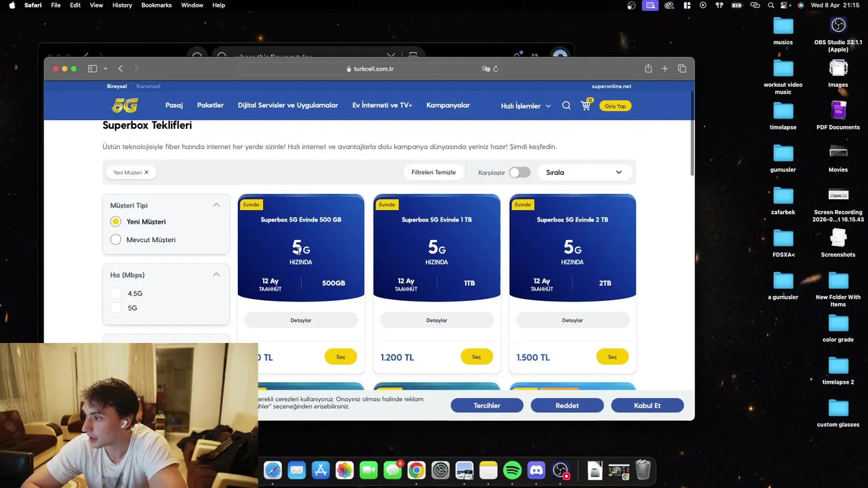Switch to the Kurumsal tab
Screen dimensions: 868x488
(x=148, y=86)
